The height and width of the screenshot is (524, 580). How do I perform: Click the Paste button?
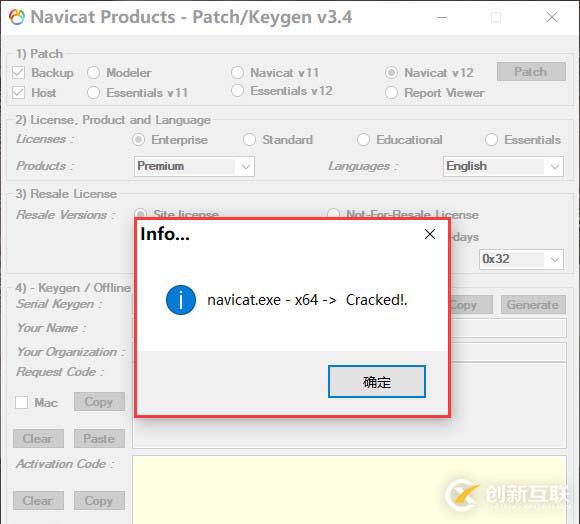point(99,439)
